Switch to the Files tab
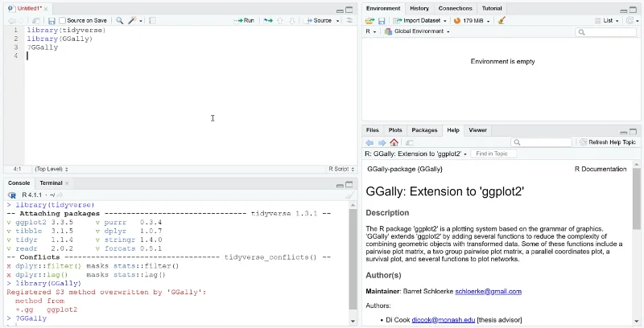 coord(373,130)
